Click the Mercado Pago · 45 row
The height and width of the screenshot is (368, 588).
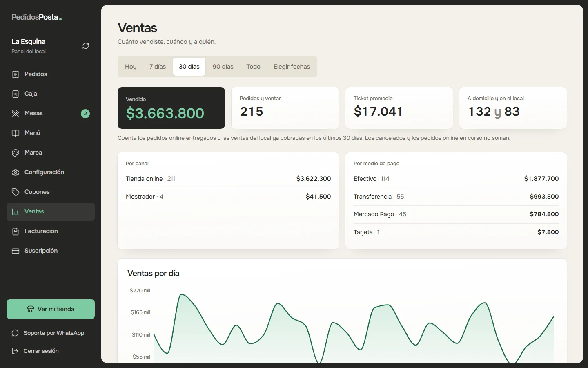click(456, 214)
